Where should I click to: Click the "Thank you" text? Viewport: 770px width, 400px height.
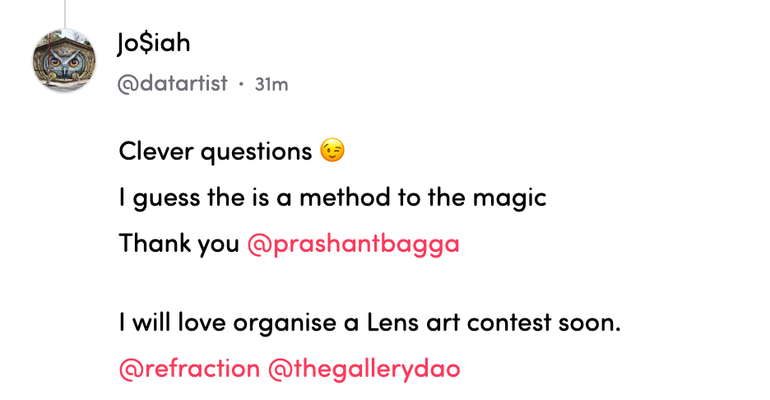(x=178, y=243)
